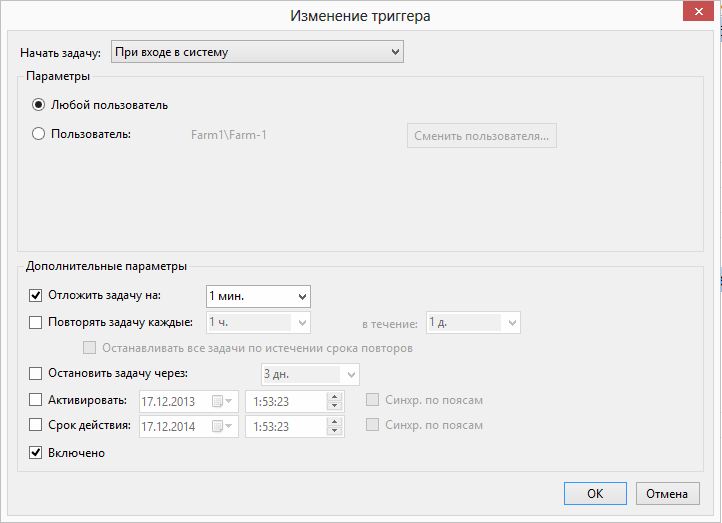Check 'Синхр. по поясам' in Активировать row
This screenshot has height=523, width=722.
pos(372,400)
